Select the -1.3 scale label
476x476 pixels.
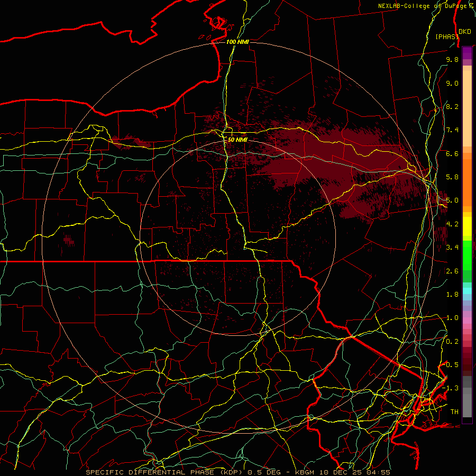(451, 388)
